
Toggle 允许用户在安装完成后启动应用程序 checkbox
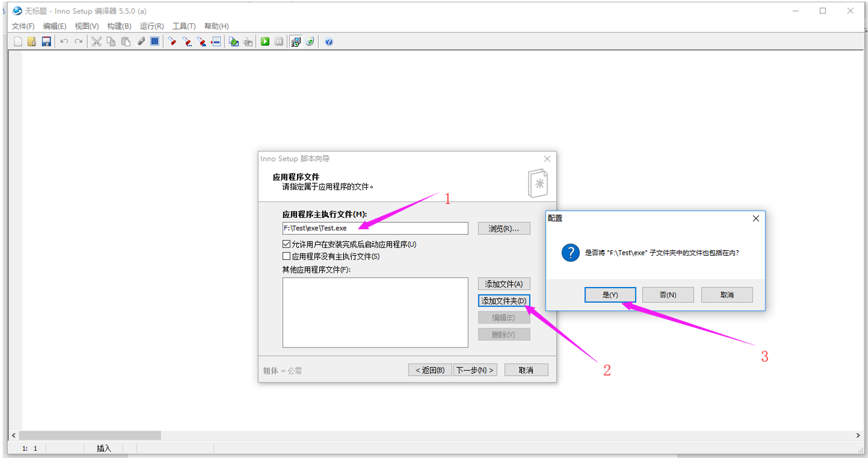(286, 244)
